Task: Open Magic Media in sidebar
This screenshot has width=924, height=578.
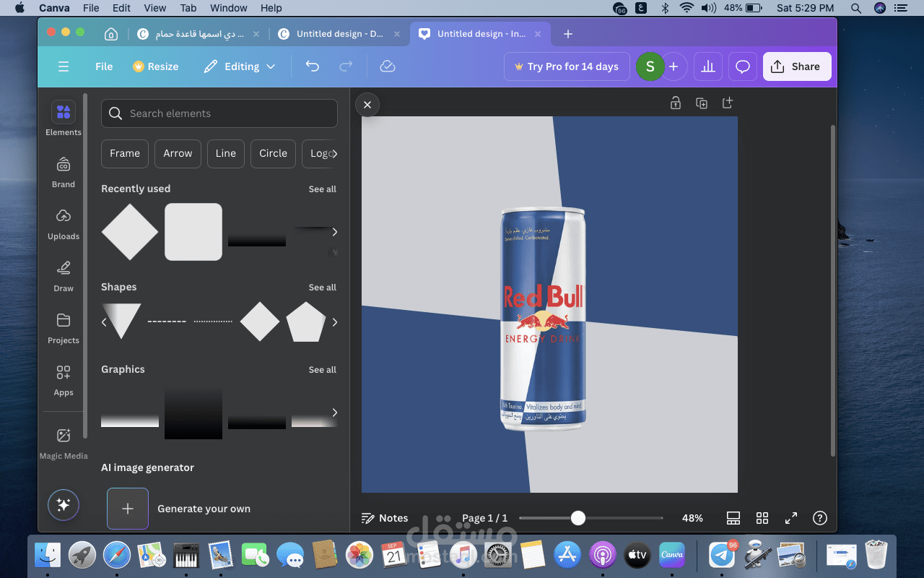Action: click(64, 443)
